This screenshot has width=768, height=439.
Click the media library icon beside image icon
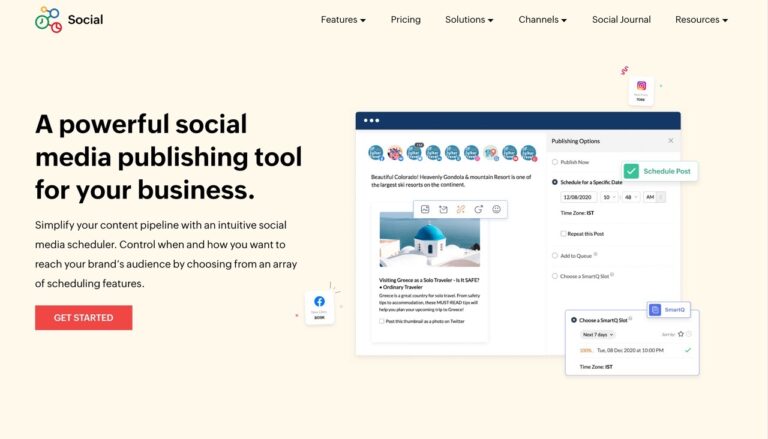(443, 209)
